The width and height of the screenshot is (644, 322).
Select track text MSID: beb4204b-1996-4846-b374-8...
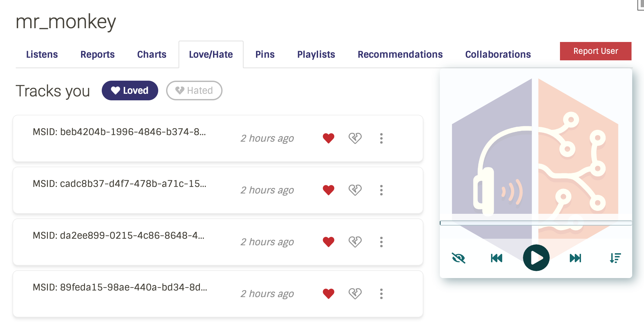pyautogui.click(x=119, y=132)
